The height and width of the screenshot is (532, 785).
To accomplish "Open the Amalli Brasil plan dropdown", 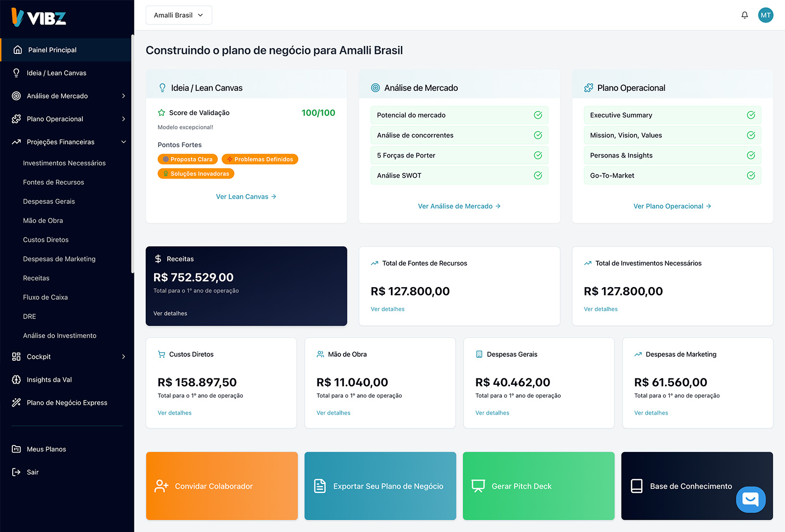I will click(179, 15).
